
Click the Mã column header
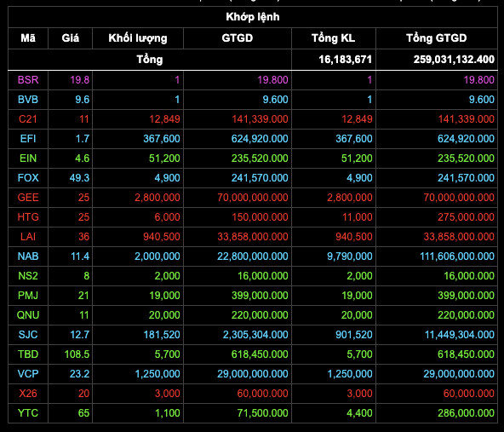(28, 38)
